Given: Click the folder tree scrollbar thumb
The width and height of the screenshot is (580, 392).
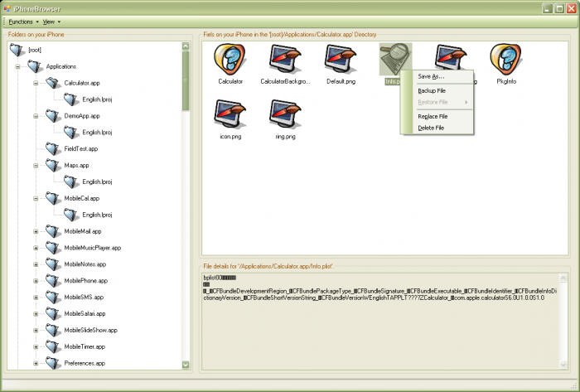Looking at the screenshot, I should [x=186, y=80].
